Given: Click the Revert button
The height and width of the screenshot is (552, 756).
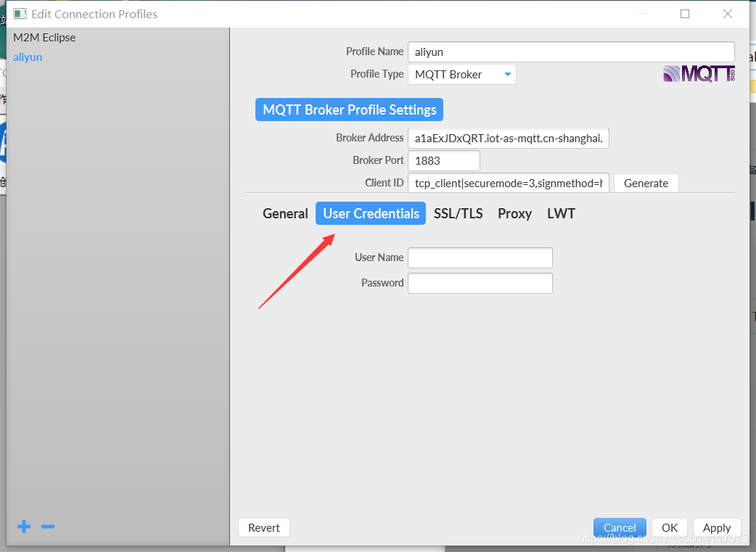Looking at the screenshot, I should (x=264, y=527).
